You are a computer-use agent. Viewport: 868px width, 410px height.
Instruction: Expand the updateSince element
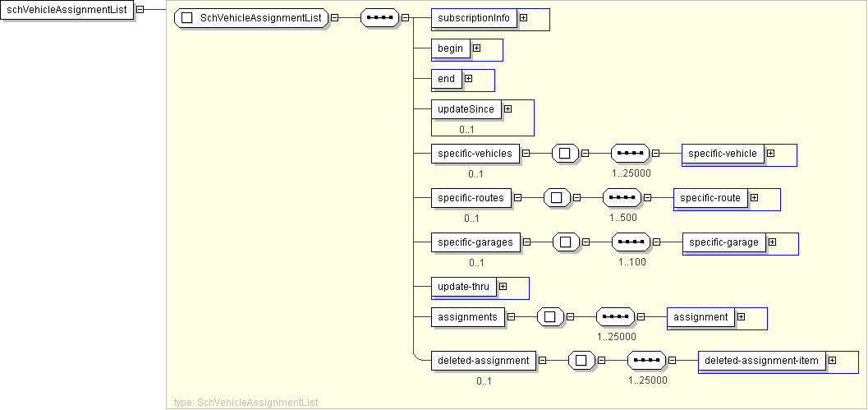[507, 108]
